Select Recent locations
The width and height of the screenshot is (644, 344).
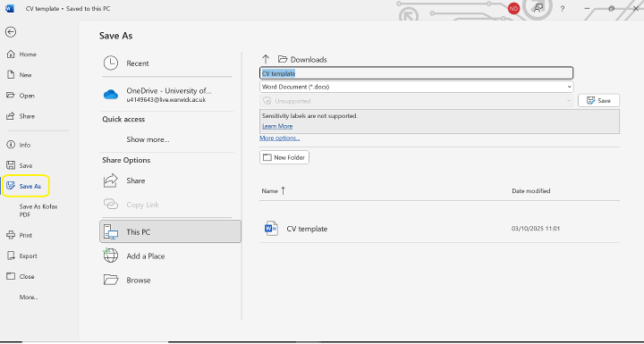[x=166, y=63]
